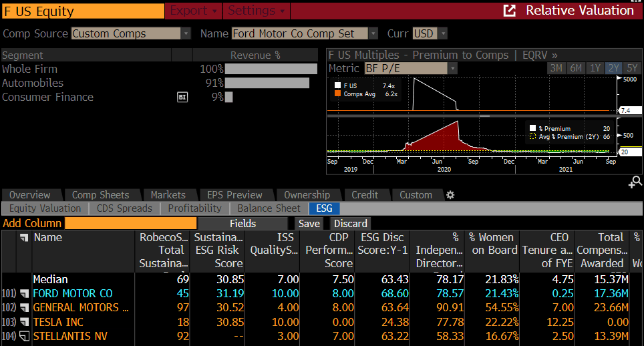Viewport: 644px width, 346px height.
Task: Open the Equity Valuation sub-tab
Action: pyautogui.click(x=45, y=208)
